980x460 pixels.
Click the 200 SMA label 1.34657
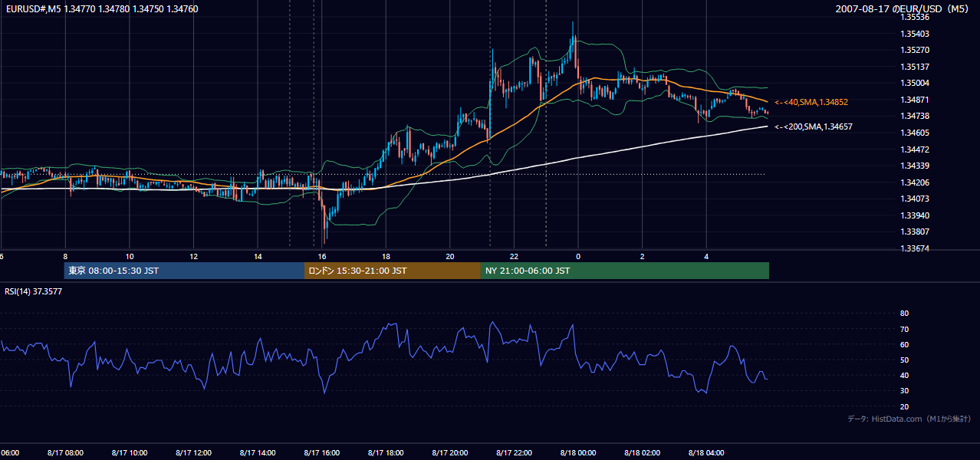813,127
